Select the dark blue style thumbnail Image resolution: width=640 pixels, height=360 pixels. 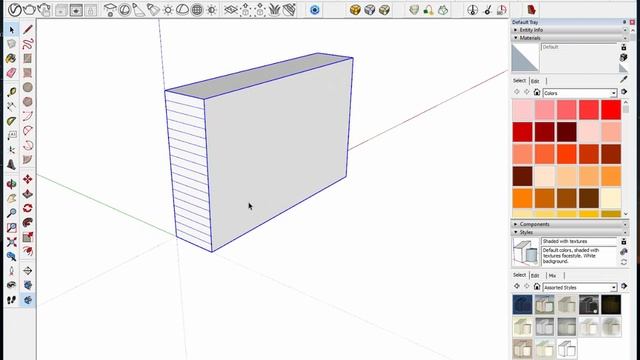click(522, 304)
